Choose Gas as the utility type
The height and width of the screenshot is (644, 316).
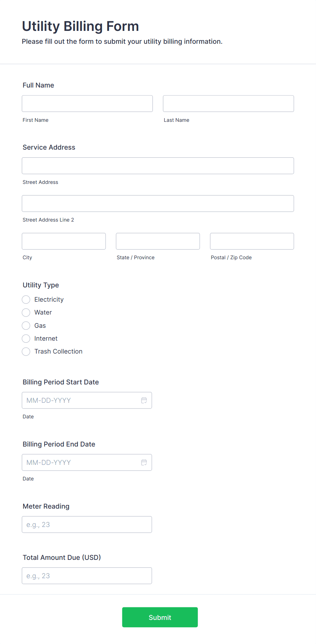26,326
